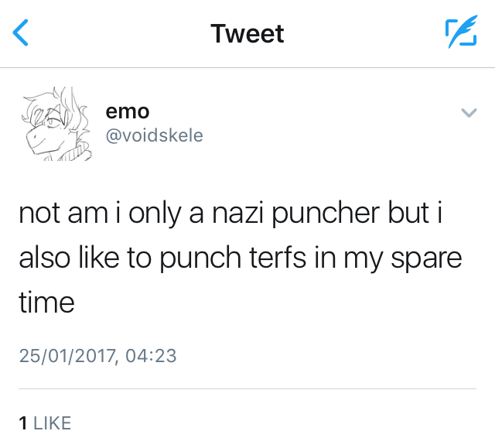This screenshot has height=448, width=495.
Task: Click the time "04:23" under the tweet
Action: (150, 356)
